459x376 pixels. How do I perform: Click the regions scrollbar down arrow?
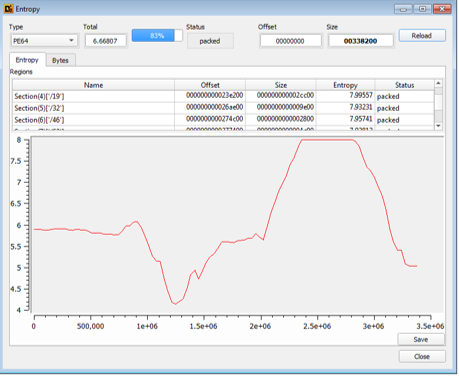[x=439, y=126]
